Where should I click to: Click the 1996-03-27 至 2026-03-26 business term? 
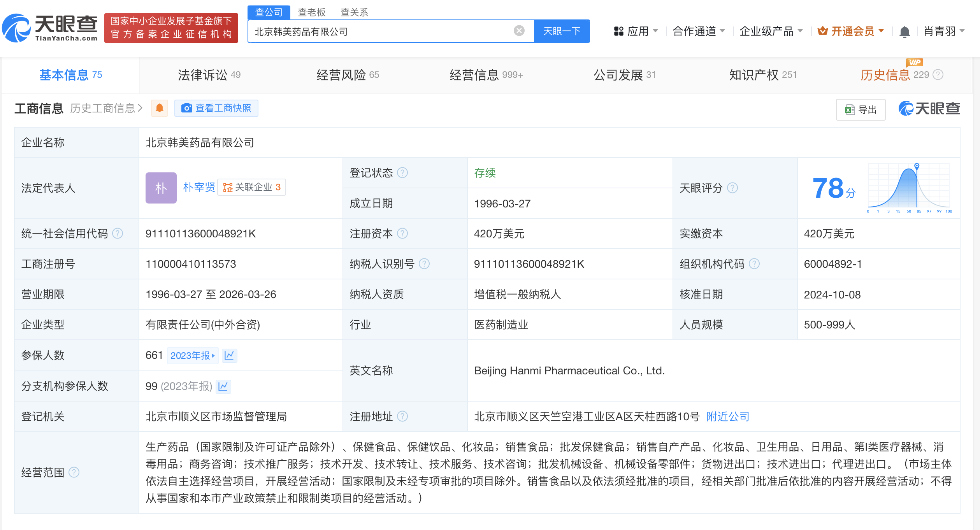(x=211, y=294)
